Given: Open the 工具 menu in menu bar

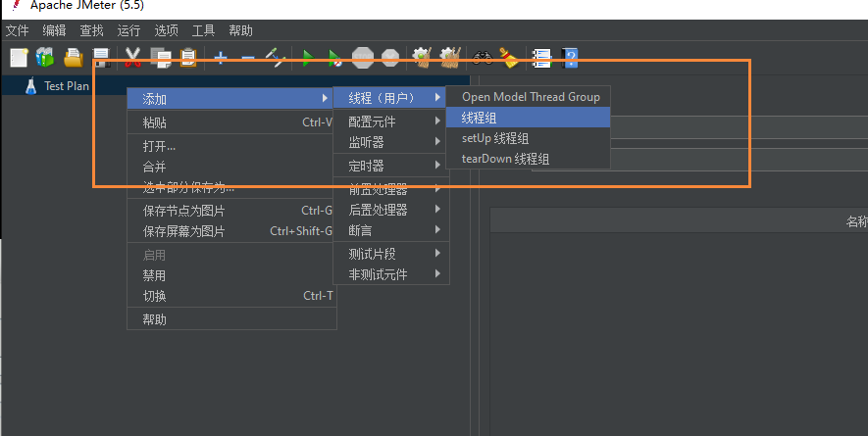Looking at the screenshot, I should coord(203,30).
